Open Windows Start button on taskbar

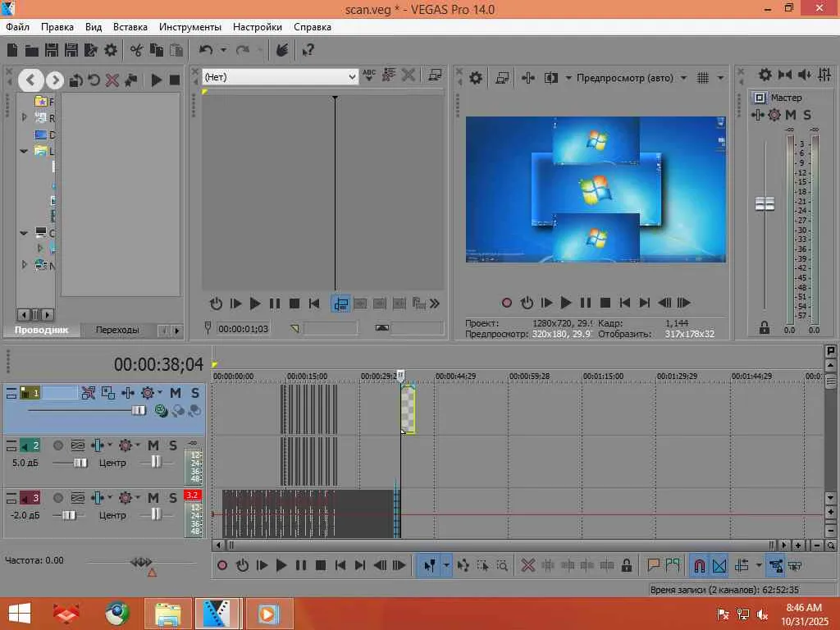pyautogui.click(x=20, y=614)
